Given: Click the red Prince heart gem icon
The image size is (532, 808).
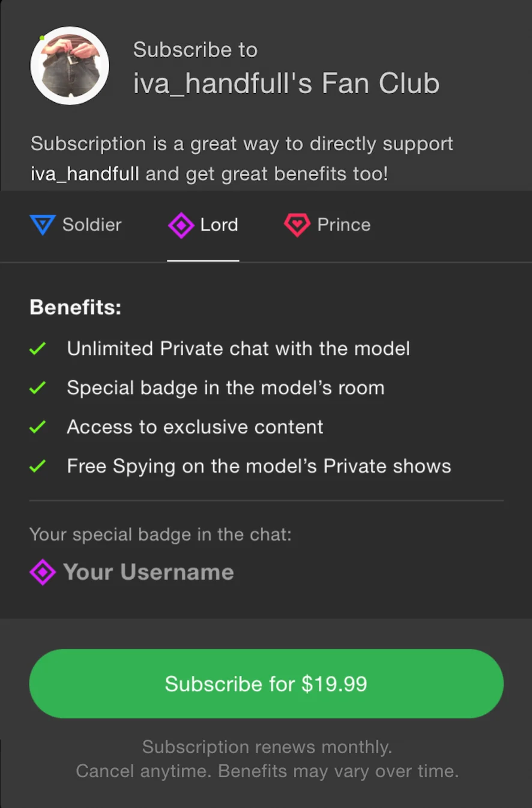Looking at the screenshot, I should click(297, 225).
